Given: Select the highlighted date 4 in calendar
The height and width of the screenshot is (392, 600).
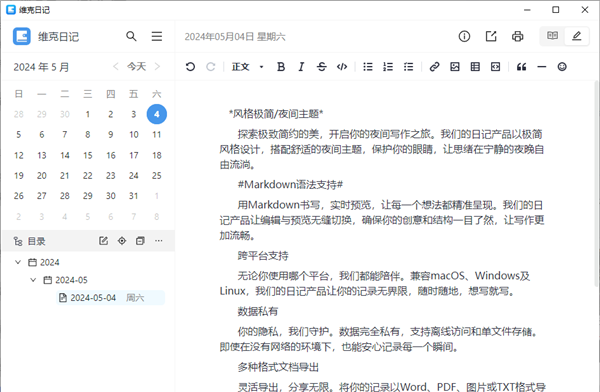Looking at the screenshot, I should coord(157,114).
